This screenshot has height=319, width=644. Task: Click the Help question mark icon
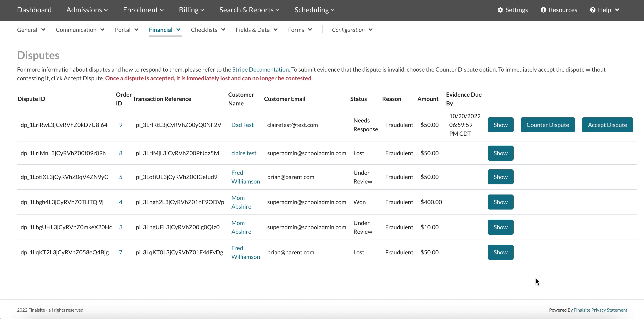[592, 10]
